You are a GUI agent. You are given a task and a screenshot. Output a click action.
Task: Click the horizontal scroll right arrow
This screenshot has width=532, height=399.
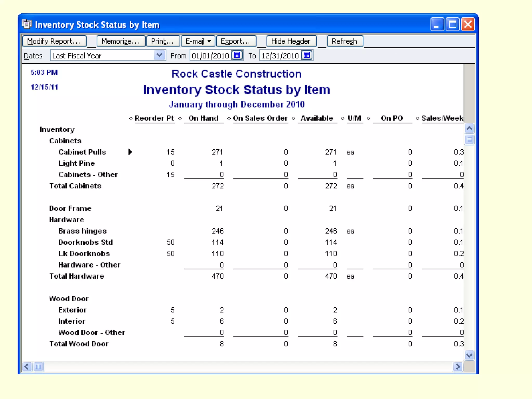[x=458, y=367]
